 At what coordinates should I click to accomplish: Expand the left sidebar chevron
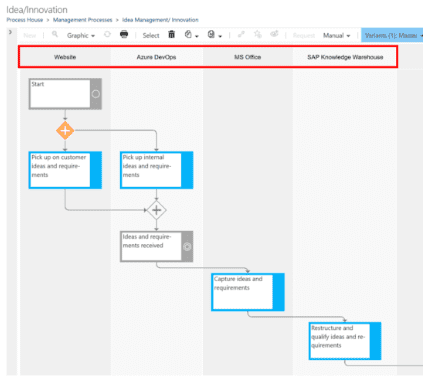(10, 32)
